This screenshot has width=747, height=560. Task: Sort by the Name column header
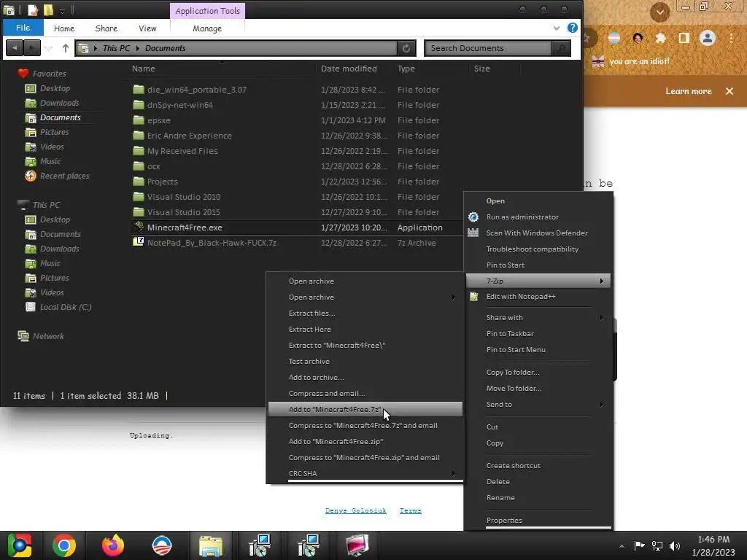click(x=144, y=69)
